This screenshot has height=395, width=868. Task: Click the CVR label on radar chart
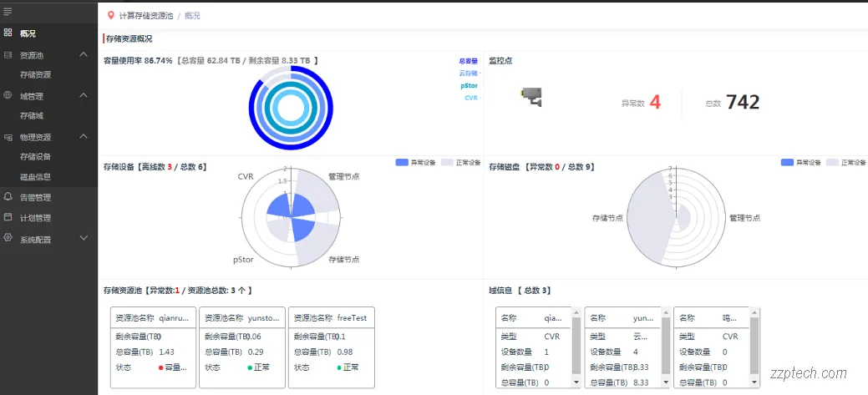[246, 176]
